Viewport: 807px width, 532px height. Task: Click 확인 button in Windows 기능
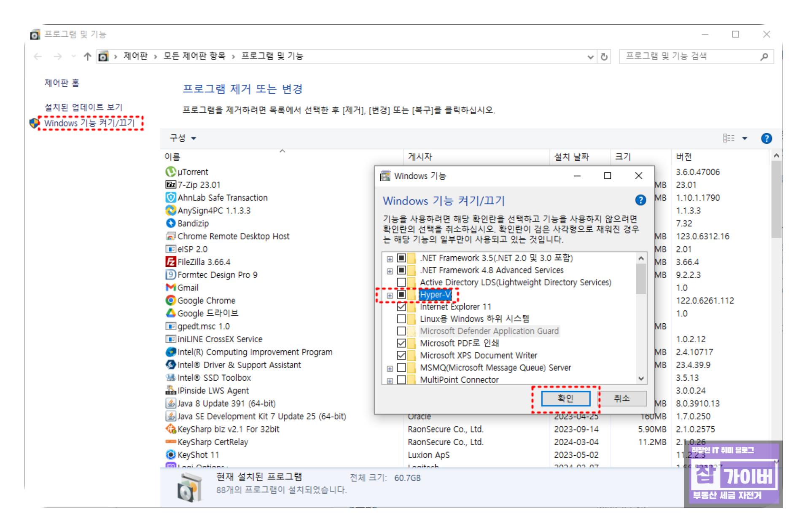[x=565, y=398]
